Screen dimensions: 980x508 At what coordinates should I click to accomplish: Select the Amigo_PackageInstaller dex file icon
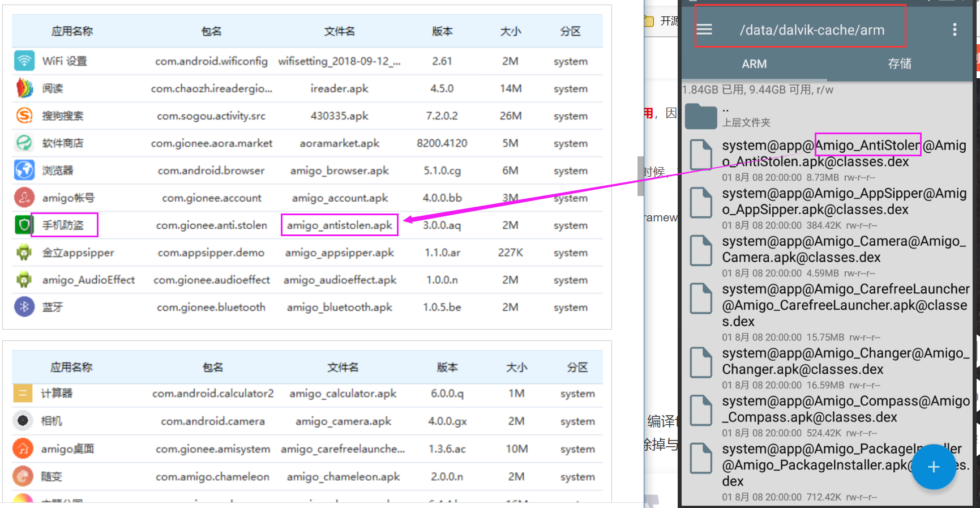701,458
